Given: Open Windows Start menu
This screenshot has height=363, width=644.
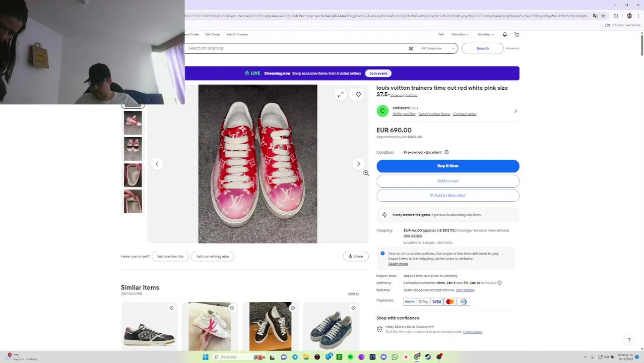Looking at the screenshot, I should click(x=205, y=357).
